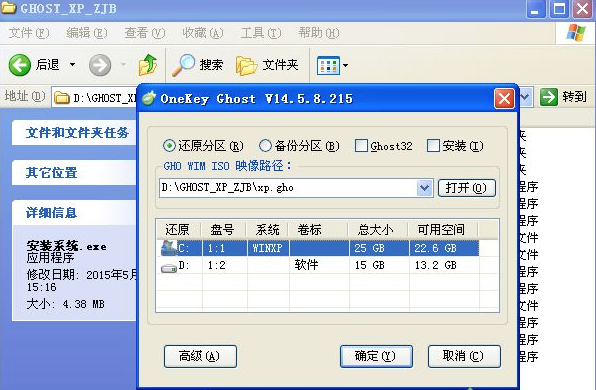Enable the Install (安装) checkbox
This screenshot has height=390, width=596.
tap(433, 146)
